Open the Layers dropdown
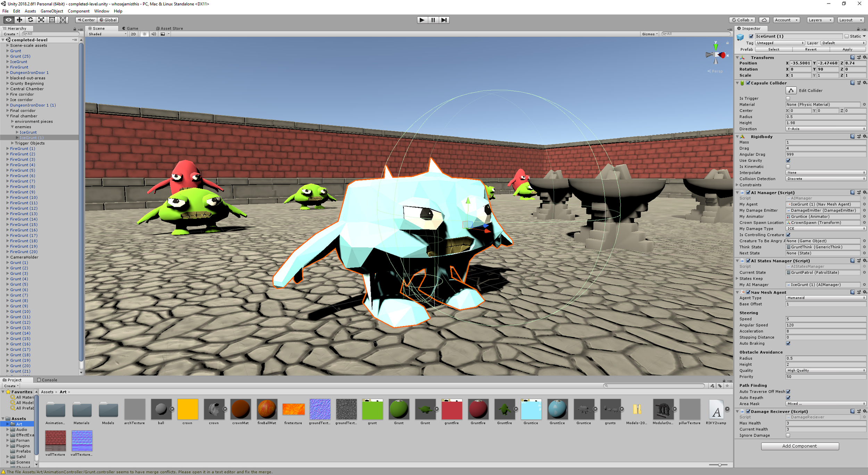Image resolution: width=868 pixels, height=475 pixels. coord(820,20)
